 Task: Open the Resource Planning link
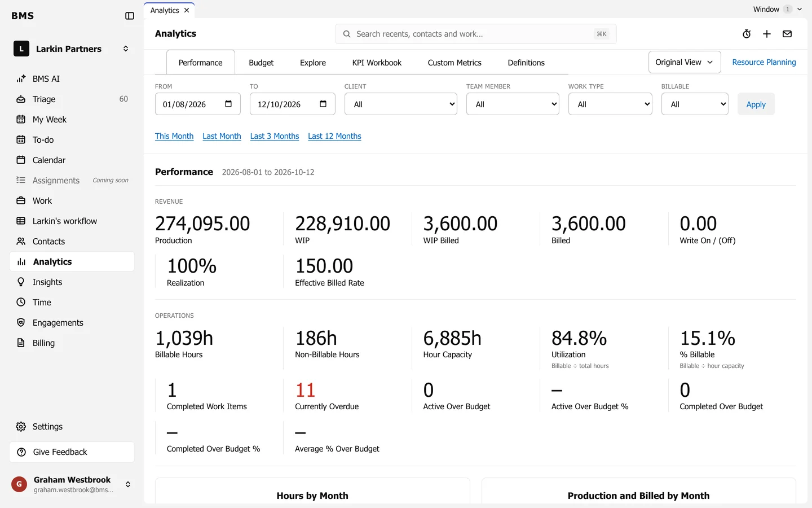(764, 62)
